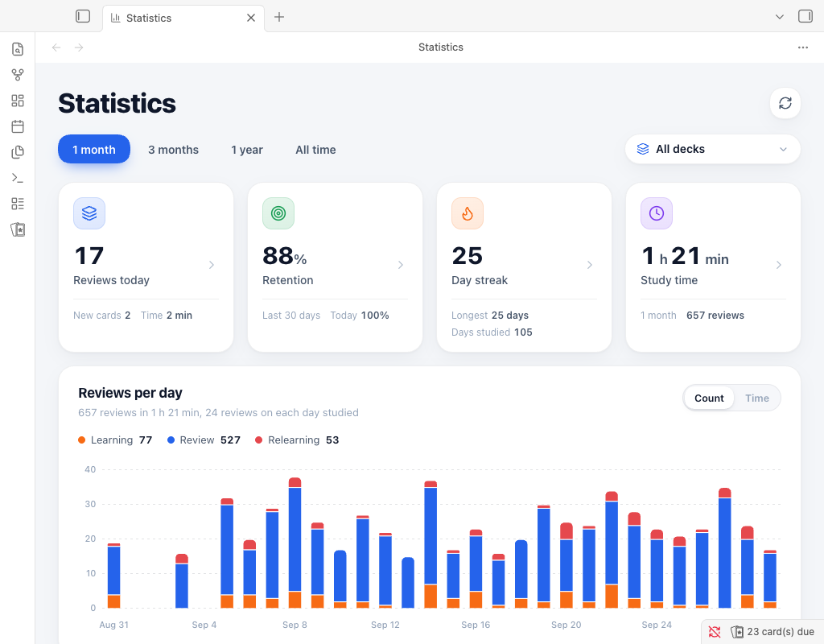Expand Study time card chevron
The height and width of the screenshot is (644, 824).
coord(779,265)
